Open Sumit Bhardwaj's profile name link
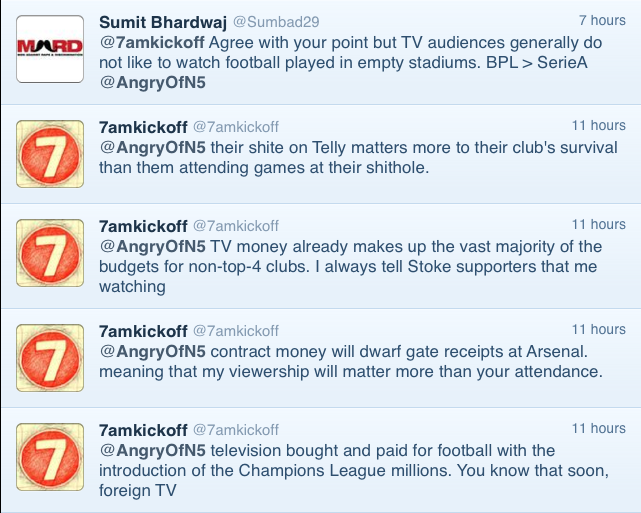The height and width of the screenshot is (513, 641). (163, 21)
